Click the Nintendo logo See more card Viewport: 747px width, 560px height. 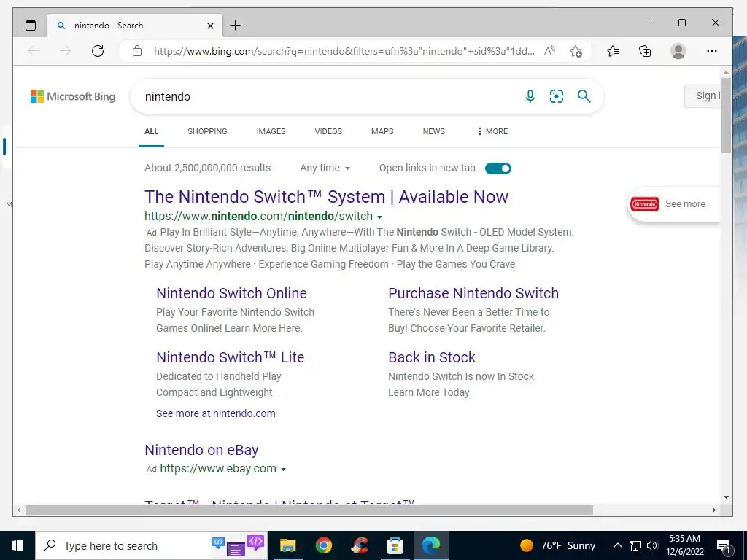673,204
